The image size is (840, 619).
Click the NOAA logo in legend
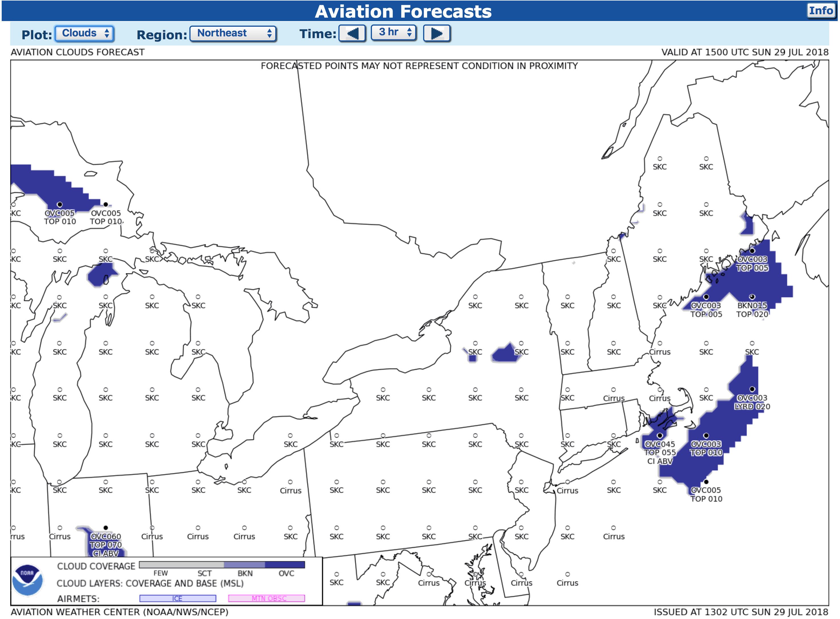27,580
